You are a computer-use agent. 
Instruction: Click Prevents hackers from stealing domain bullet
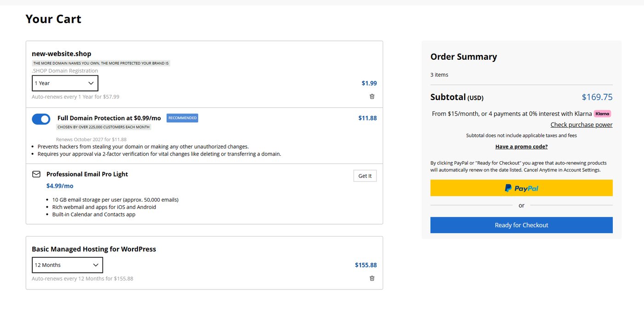coord(143,147)
